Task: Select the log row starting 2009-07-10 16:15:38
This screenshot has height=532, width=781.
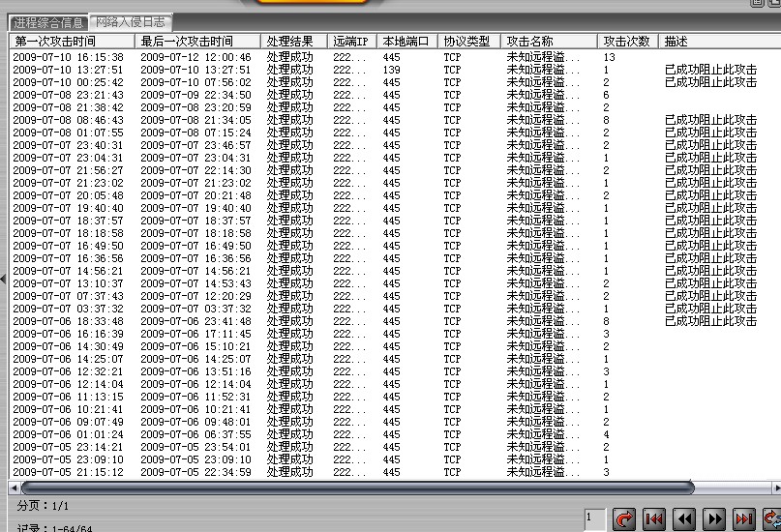Action: [395, 57]
